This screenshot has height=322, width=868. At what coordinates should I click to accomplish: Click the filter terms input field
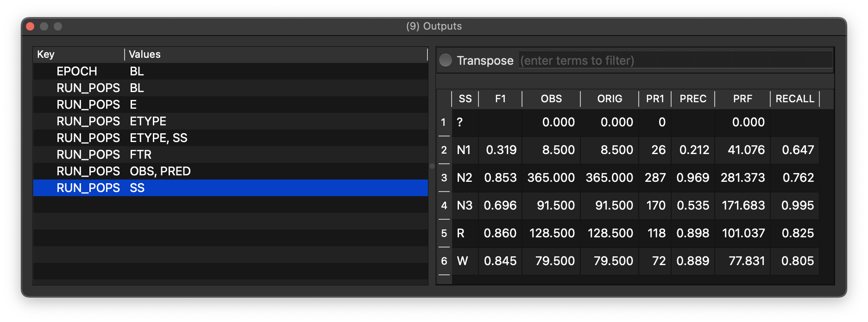(x=675, y=61)
